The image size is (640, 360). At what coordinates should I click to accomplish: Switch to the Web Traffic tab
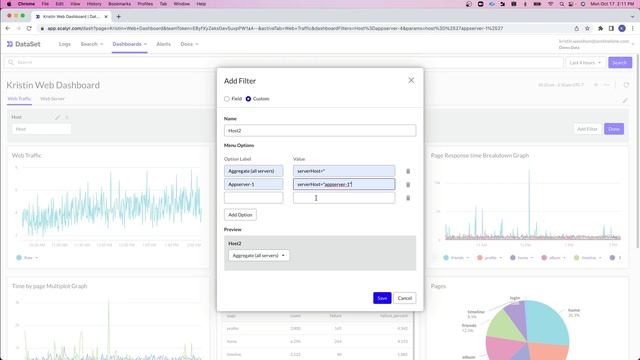(x=19, y=99)
